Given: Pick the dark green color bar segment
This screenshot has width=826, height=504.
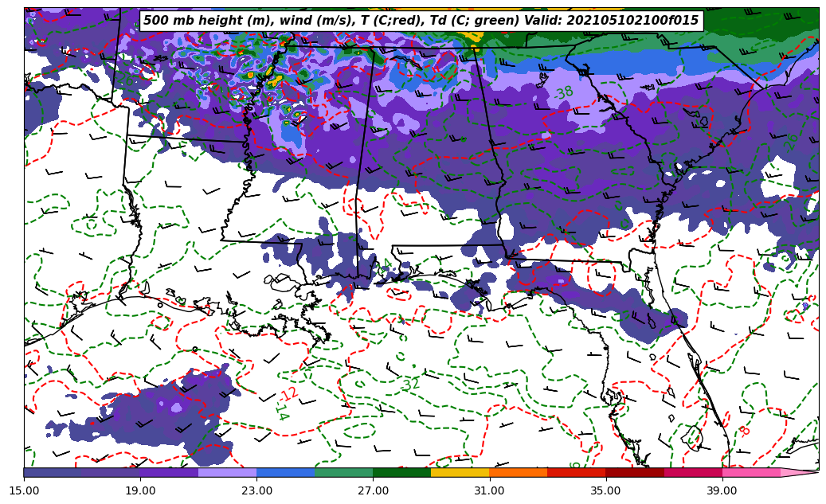Looking at the screenshot, I should point(402,472).
